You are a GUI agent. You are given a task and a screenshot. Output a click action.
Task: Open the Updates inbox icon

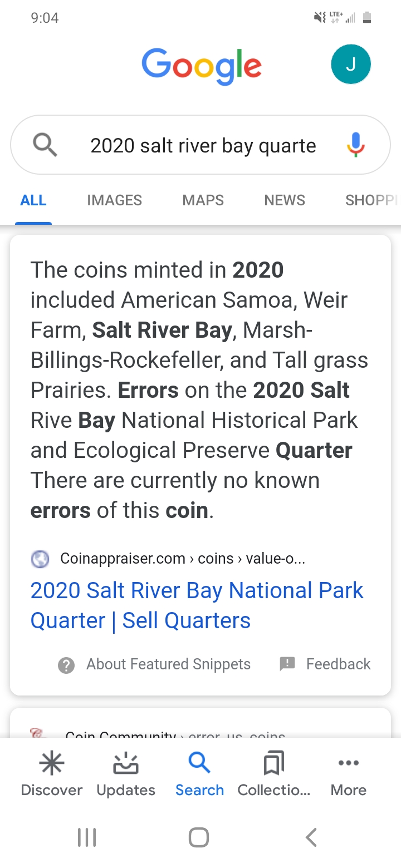pyautogui.click(x=126, y=763)
